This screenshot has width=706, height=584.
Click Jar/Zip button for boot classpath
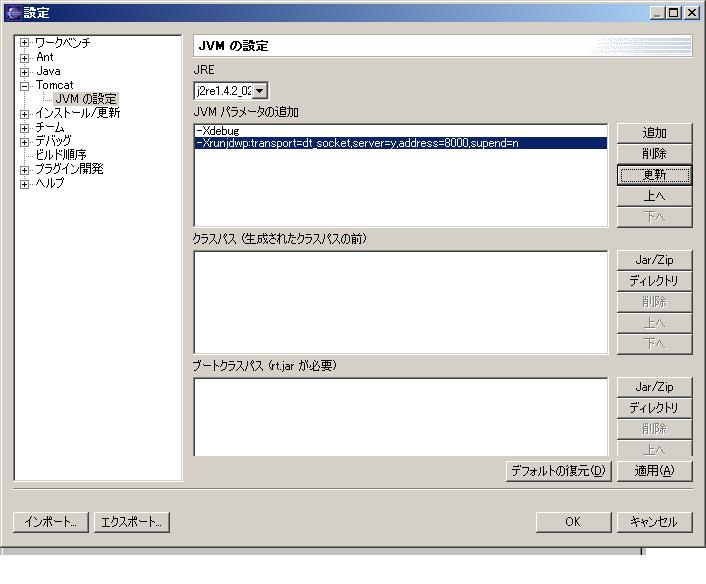tap(654, 387)
